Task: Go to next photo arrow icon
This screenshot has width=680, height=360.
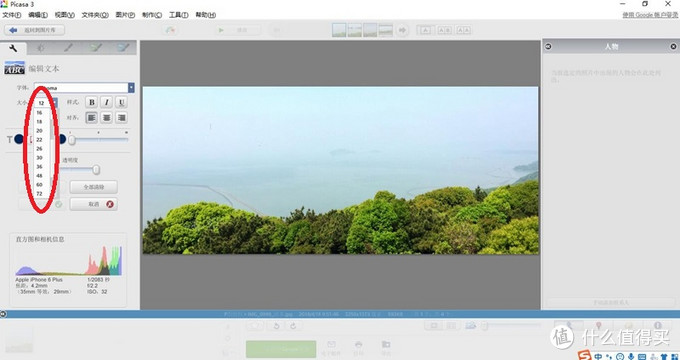Action: [x=402, y=30]
